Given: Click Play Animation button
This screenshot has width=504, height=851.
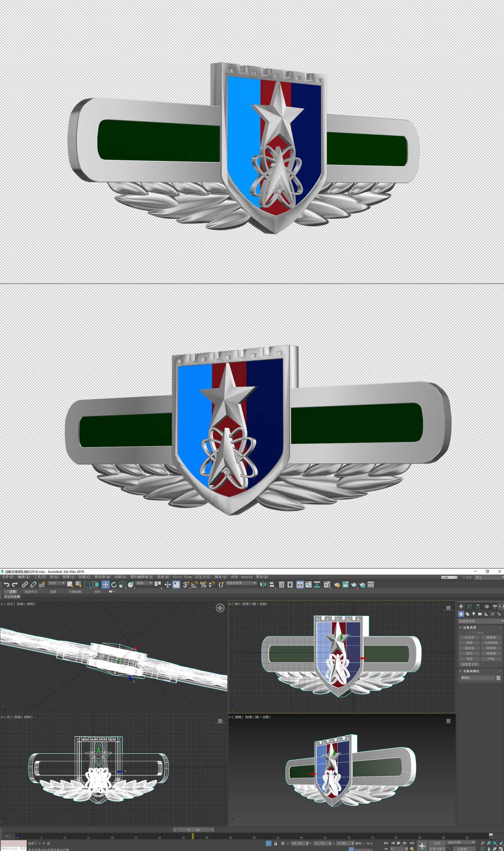Looking at the screenshot, I should (399, 843).
